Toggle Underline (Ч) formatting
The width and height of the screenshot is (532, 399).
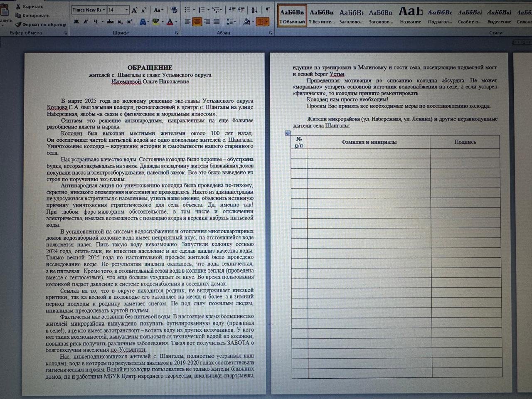click(x=96, y=22)
